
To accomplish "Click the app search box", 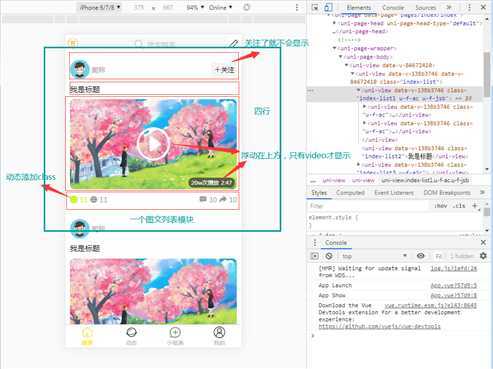I will pos(155,44).
